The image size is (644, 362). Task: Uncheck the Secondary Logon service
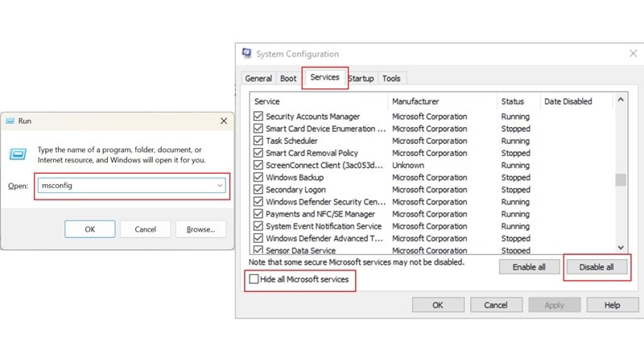(258, 190)
